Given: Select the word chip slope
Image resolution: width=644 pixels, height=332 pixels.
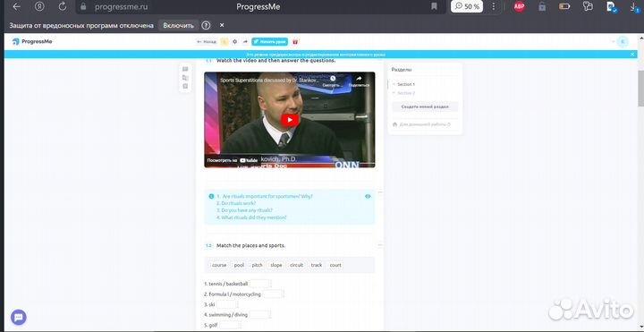Looking at the screenshot, I should [276, 265].
